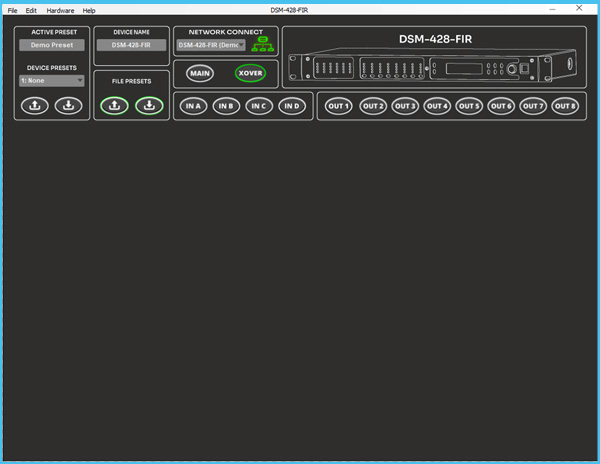Click the Device Name text field
Image resolution: width=600 pixels, height=464 pixels.
pyautogui.click(x=131, y=45)
